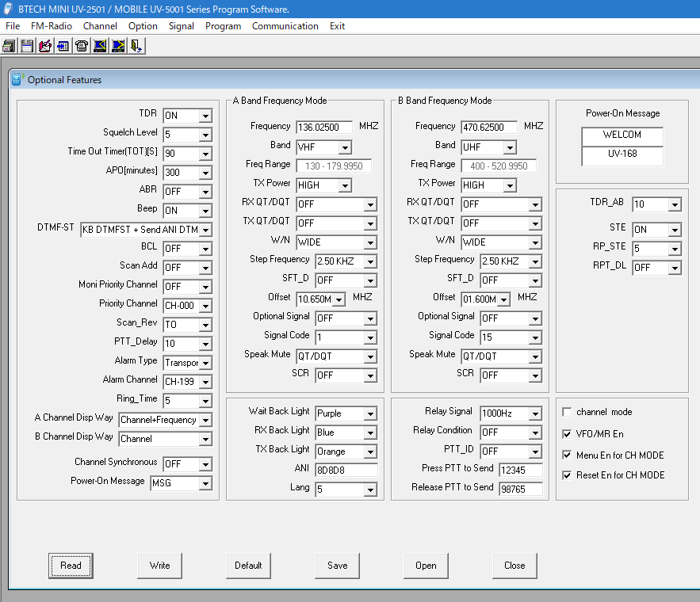Screen dimensions: 700x602
Task: Click the floppy disk save icon
Action: click(x=27, y=46)
